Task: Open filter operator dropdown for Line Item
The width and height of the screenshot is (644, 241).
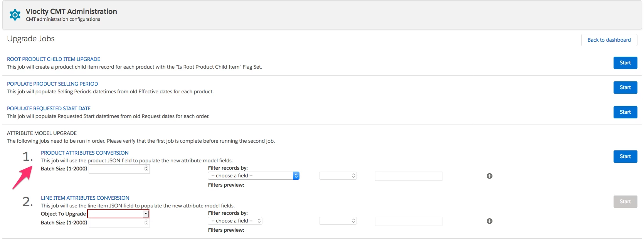Action: tap(338, 221)
